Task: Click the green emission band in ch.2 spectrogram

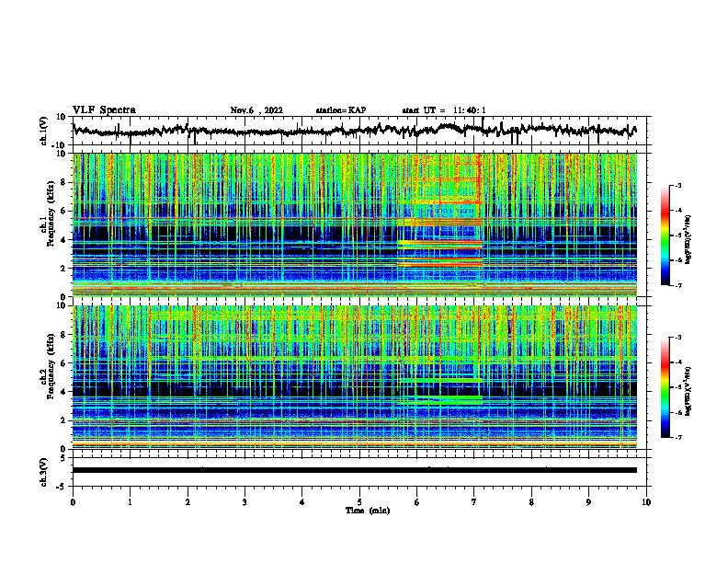Action: coord(442,381)
